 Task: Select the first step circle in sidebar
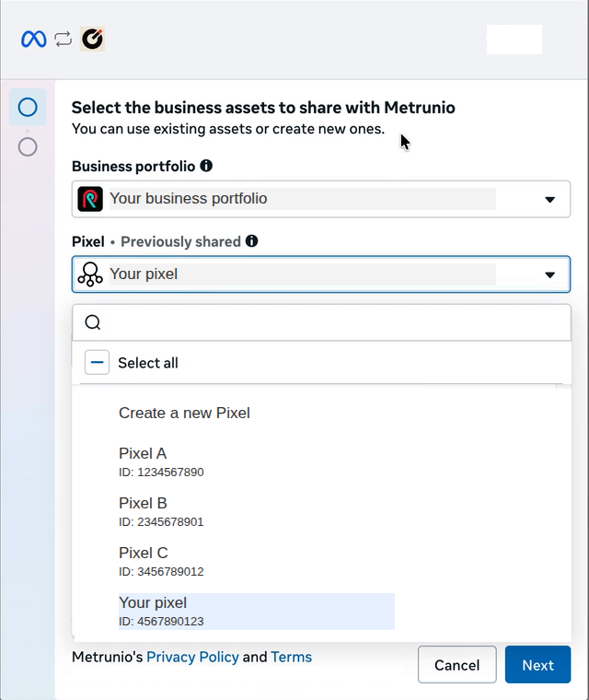[28, 107]
